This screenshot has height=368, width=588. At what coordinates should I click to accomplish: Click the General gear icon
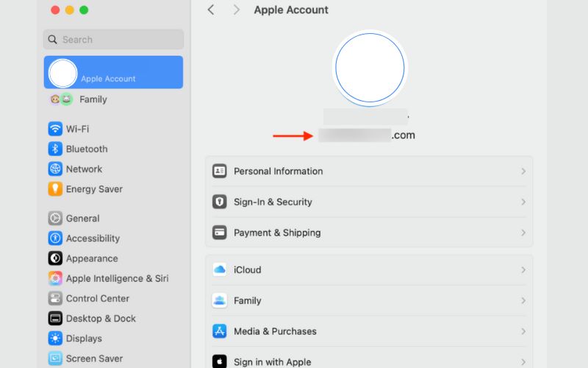click(x=55, y=218)
